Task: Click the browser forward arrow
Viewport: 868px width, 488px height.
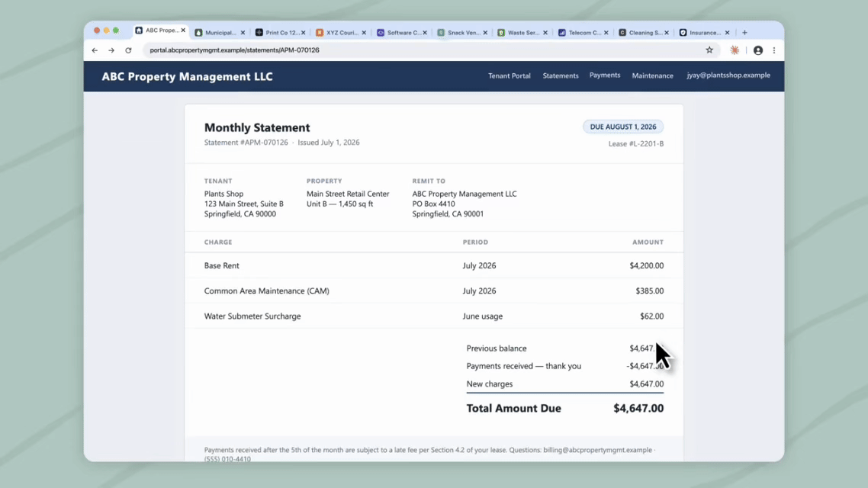Action: (x=111, y=50)
